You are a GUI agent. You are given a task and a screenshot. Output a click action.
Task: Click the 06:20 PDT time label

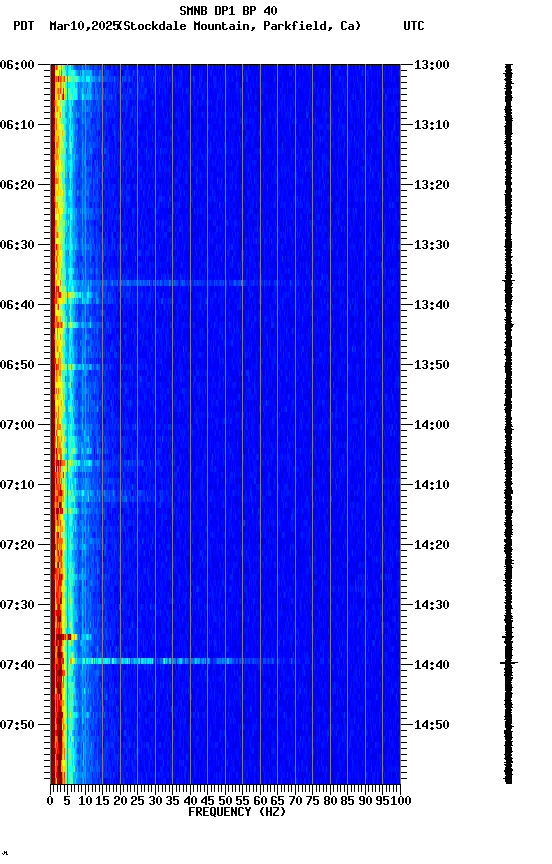pos(17,185)
